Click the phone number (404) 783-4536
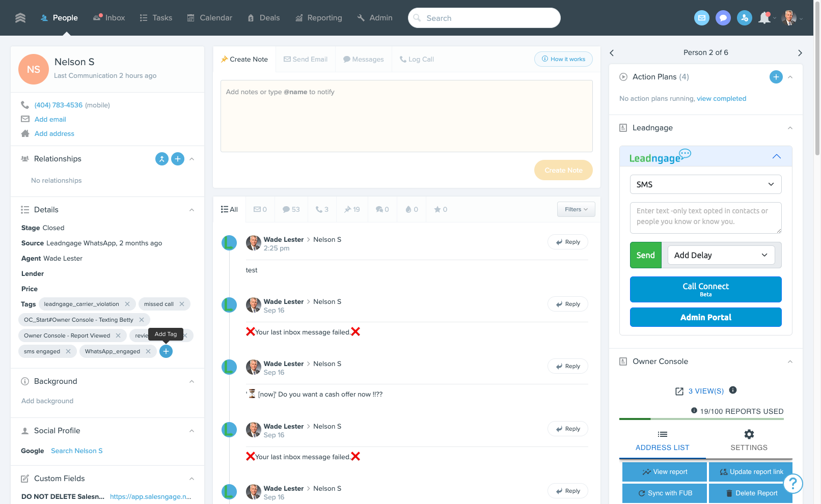 (x=59, y=105)
